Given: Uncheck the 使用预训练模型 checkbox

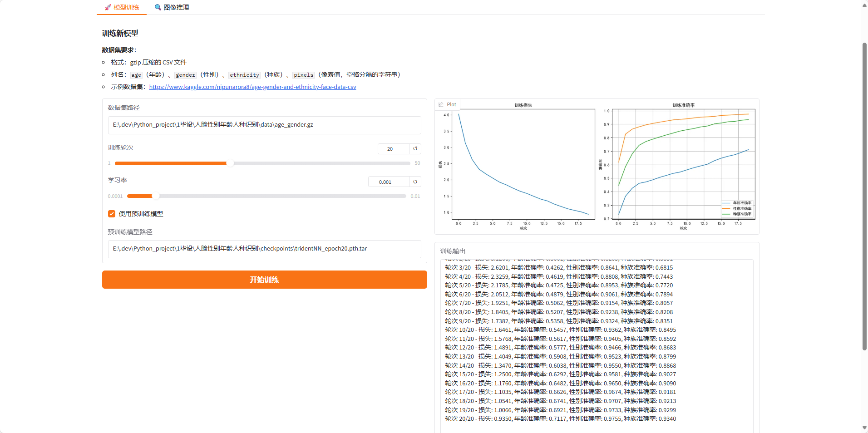Looking at the screenshot, I should (111, 213).
